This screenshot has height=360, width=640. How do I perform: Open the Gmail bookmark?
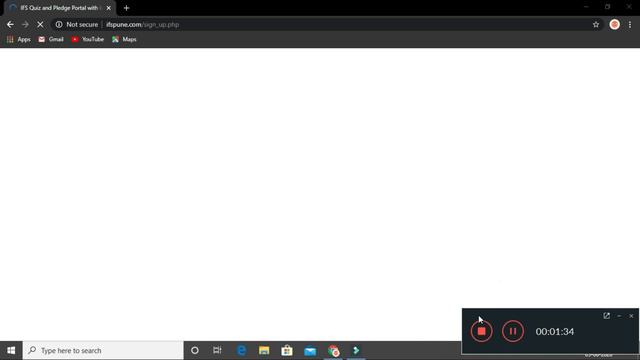[51, 39]
